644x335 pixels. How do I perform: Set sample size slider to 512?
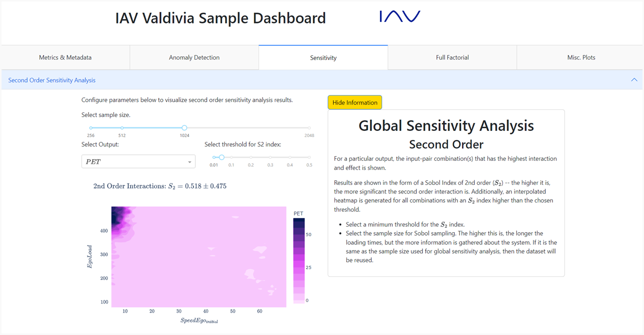(x=122, y=128)
